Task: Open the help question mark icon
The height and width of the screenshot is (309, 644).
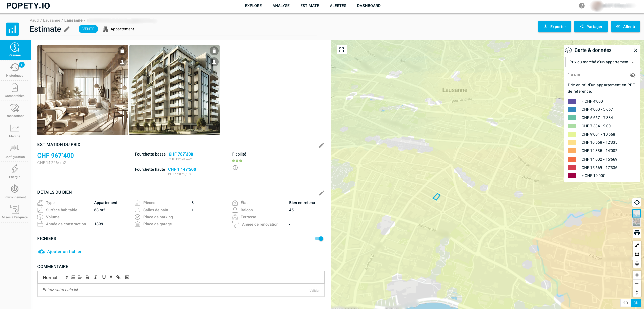Action: pos(582,6)
